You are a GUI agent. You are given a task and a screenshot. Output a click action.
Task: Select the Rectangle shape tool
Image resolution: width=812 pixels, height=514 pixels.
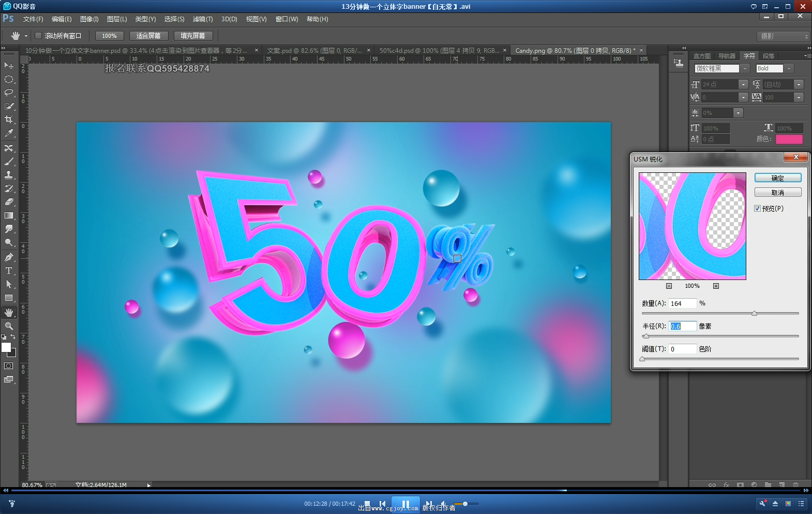pyautogui.click(x=9, y=298)
